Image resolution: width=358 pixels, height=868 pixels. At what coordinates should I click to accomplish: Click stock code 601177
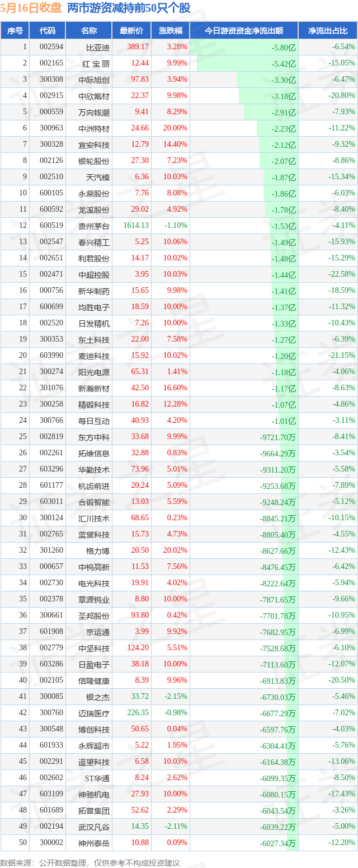click(x=51, y=486)
